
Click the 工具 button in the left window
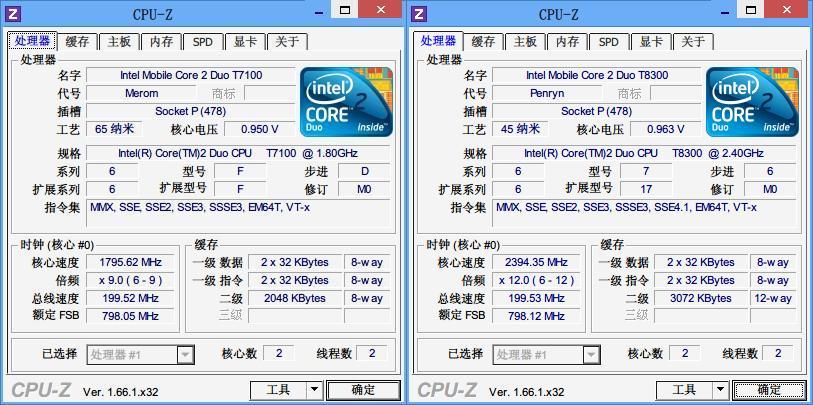click(278, 390)
